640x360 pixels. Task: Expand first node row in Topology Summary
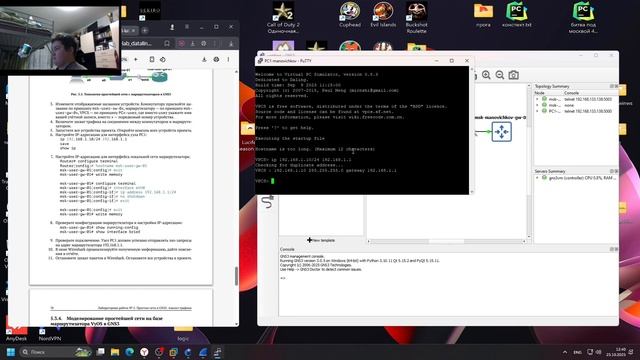537,99
